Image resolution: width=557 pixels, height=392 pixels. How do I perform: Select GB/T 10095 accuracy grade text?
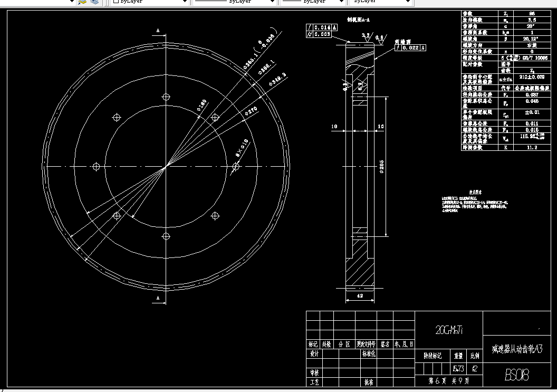pos(536,58)
